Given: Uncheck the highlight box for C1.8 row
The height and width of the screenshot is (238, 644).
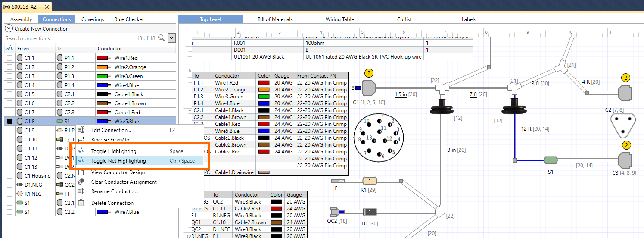Looking at the screenshot, I should pos(9,121).
